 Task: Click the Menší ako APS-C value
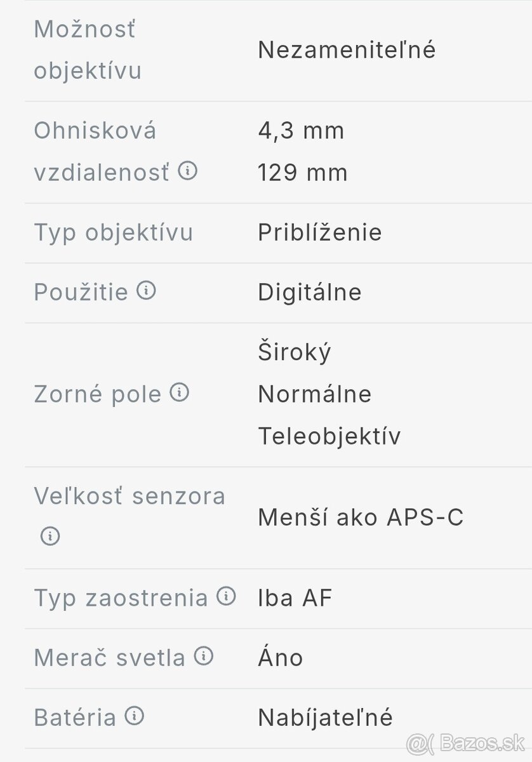361,518
